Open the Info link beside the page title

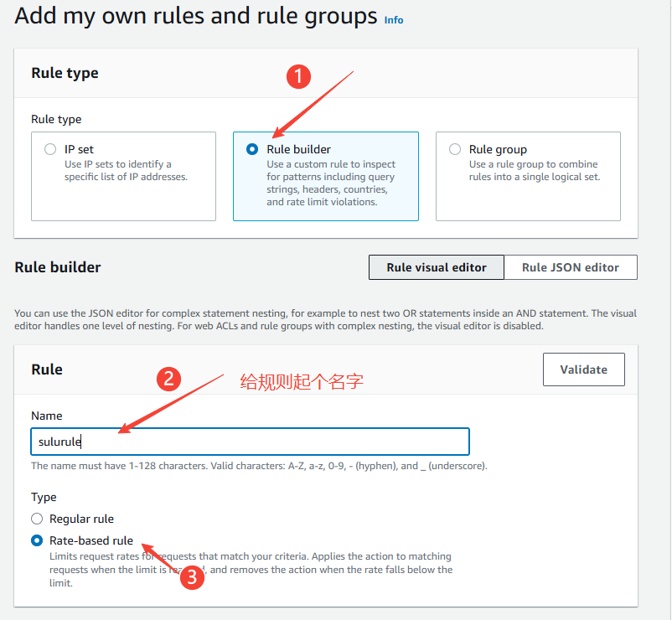coord(393,19)
